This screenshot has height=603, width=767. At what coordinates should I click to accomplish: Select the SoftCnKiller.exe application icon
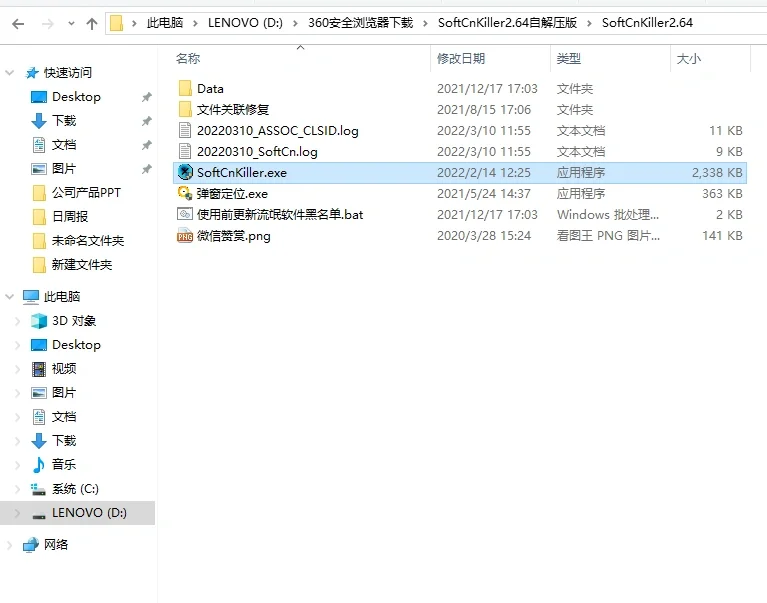coord(185,172)
